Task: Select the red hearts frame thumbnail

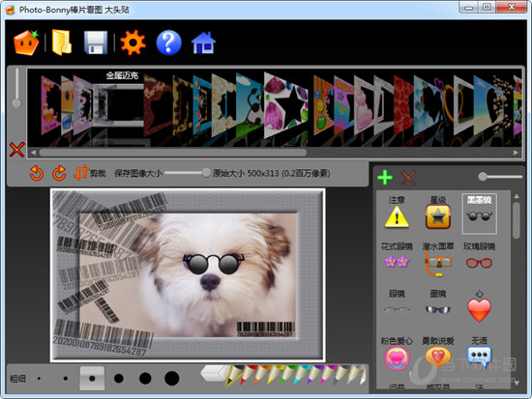Action: pyautogui.click(x=403, y=105)
